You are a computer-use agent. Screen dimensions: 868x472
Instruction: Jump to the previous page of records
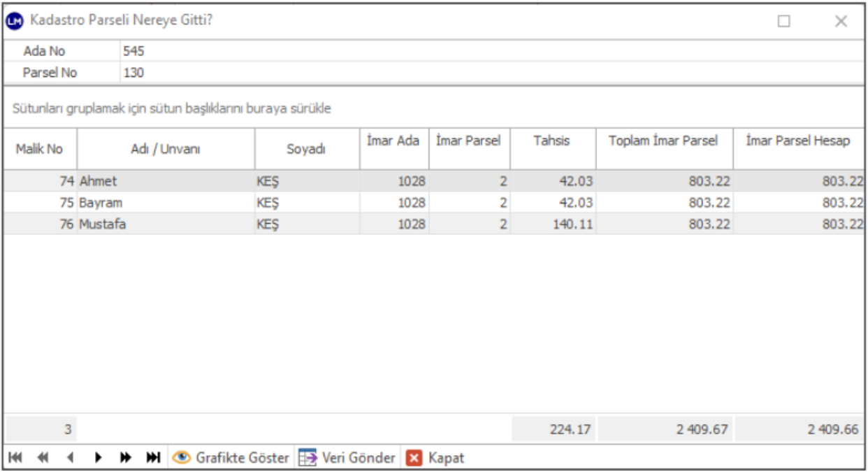[x=43, y=458]
